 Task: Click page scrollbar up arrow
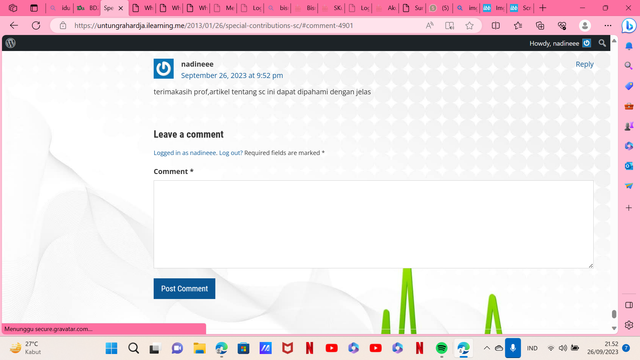[614, 41]
